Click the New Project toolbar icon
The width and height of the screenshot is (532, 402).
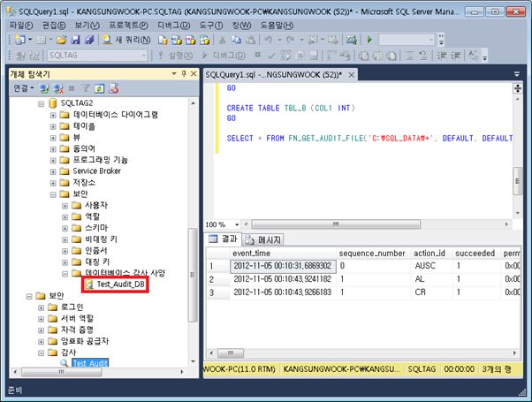[20, 40]
